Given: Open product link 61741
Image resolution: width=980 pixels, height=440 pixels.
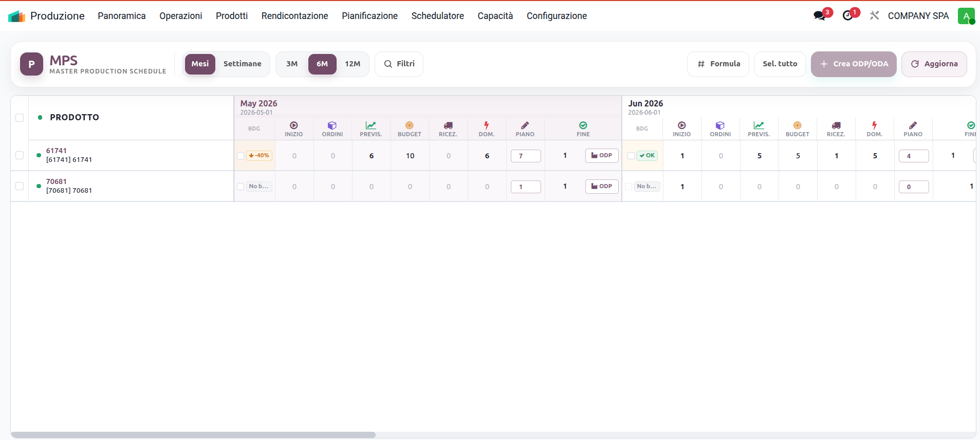Looking at the screenshot, I should pos(57,151).
